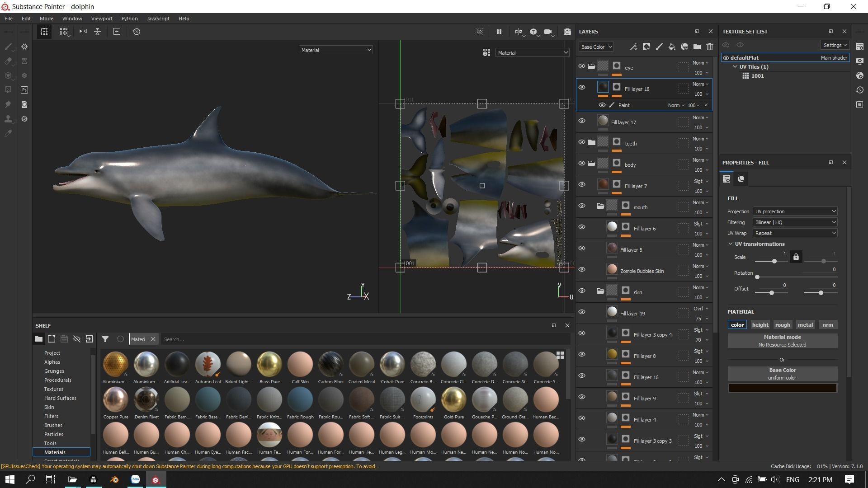Open the Mode menu

[x=46, y=19]
